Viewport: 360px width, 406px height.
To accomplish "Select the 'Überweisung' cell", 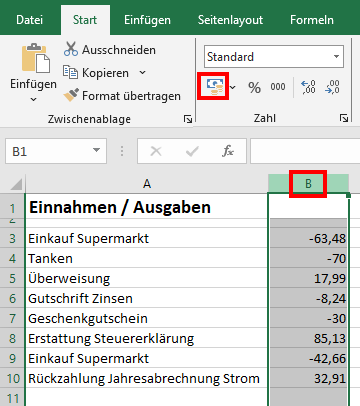I will click(147, 278).
